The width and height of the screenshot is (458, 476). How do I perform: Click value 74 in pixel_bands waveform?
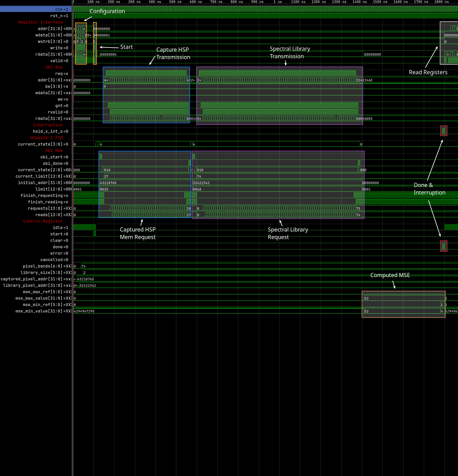coord(83,266)
